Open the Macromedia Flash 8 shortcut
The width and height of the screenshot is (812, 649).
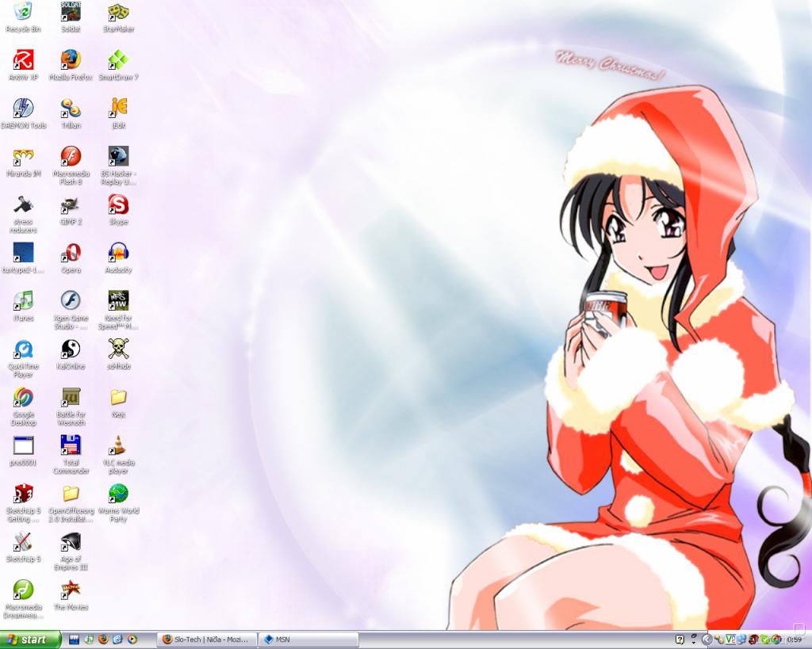coord(71,166)
